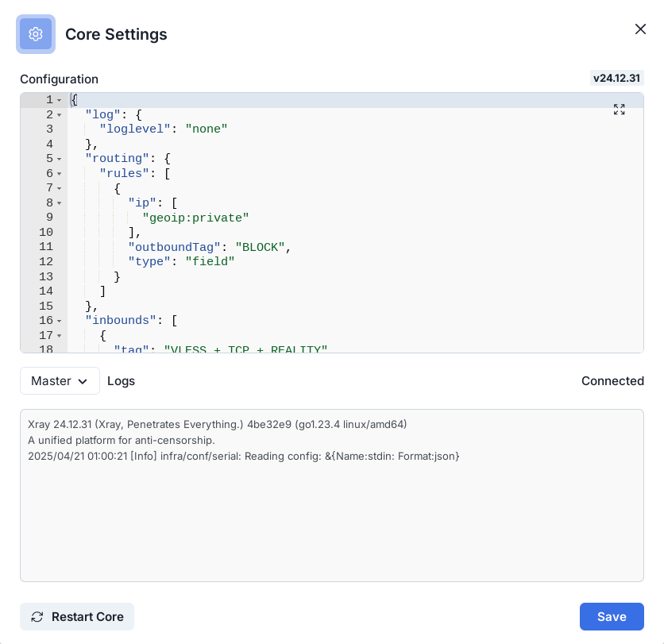Click the "geoip:private" value in editor
664x644 pixels.
(195, 218)
